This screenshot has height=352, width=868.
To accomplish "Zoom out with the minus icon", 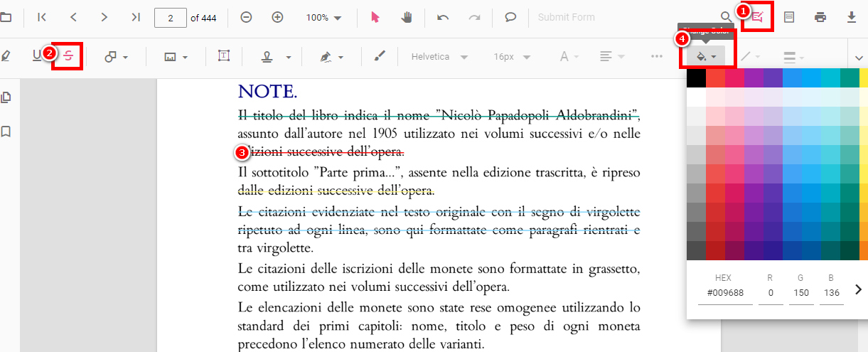I will tap(246, 17).
